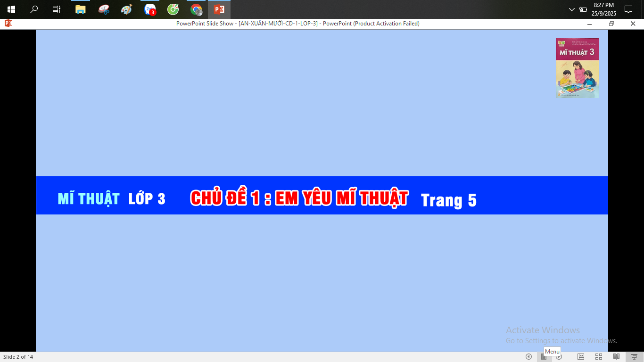Click the 'Slide 2 of 14' indicator

(18, 357)
